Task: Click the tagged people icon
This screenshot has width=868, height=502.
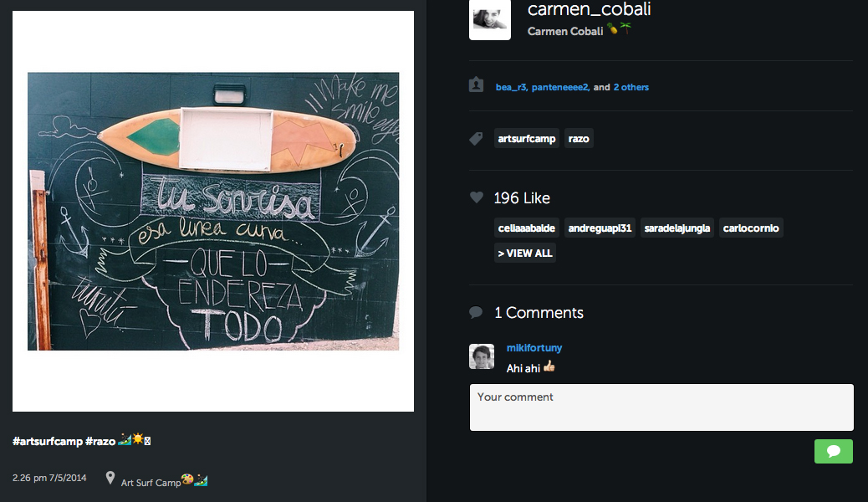Action: (476, 85)
